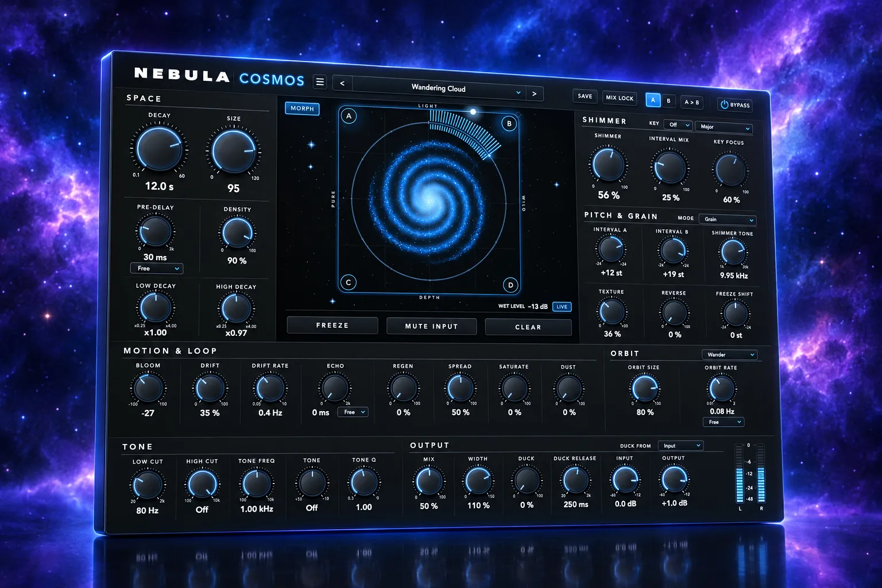Image resolution: width=882 pixels, height=588 pixels.
Task: Click the Width knob
Action: [x=478, y=480]
